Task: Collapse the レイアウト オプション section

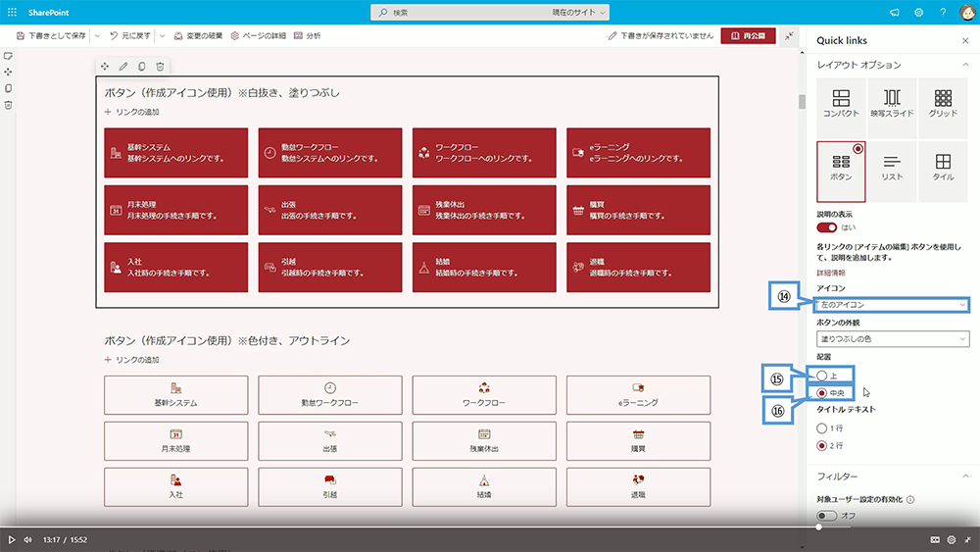Action: (x=962, y=65)
